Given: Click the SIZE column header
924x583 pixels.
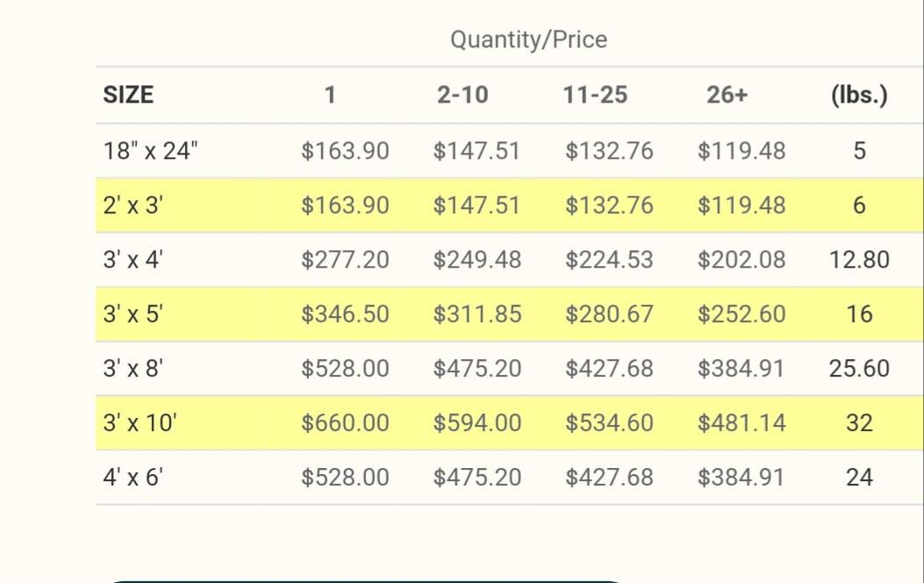Looking at the screenshot, I should click(128, 95).
